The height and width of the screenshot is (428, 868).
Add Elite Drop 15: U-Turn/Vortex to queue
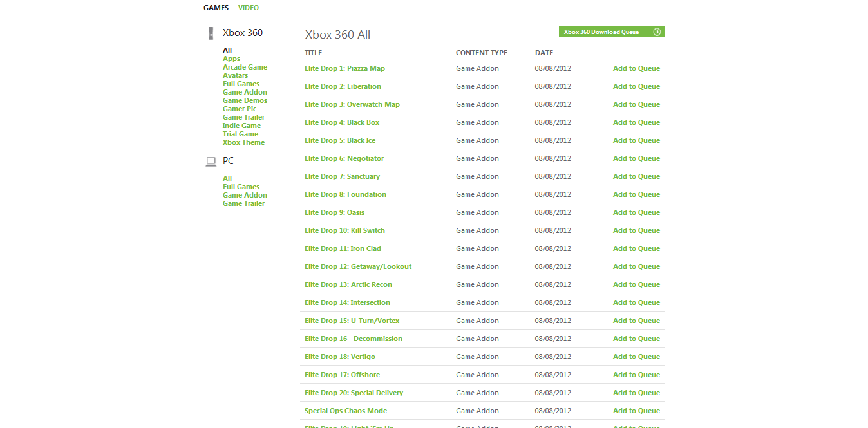pyautogui.click(x=636, y=321)
